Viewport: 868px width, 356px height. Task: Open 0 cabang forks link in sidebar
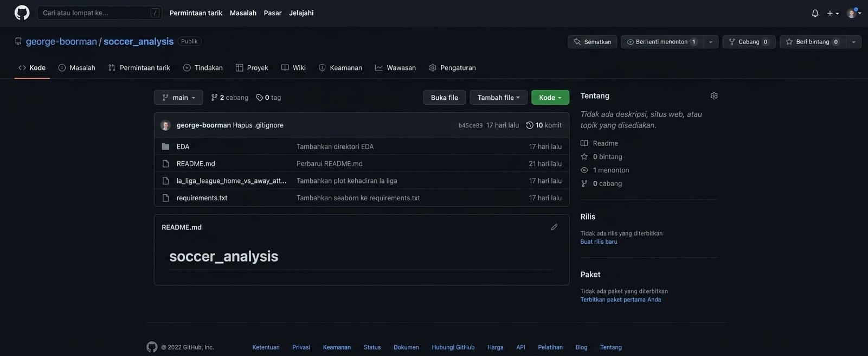[x=601, y=184]
